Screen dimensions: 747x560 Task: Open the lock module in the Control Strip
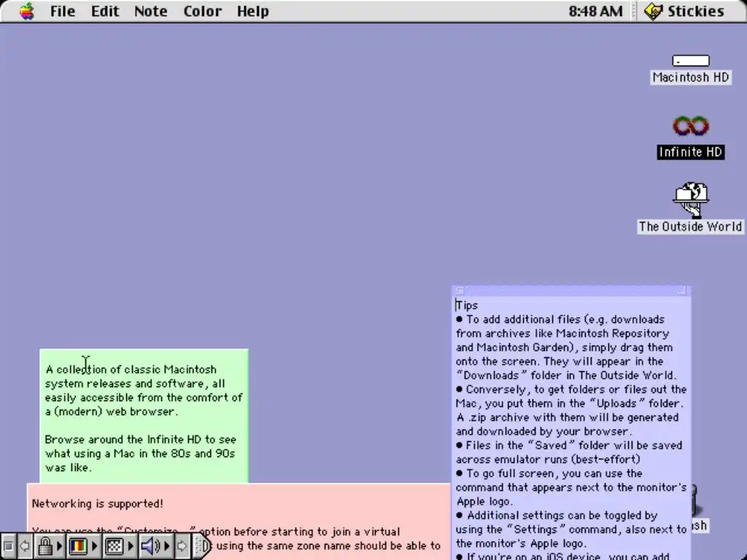(x=49, y=545)
